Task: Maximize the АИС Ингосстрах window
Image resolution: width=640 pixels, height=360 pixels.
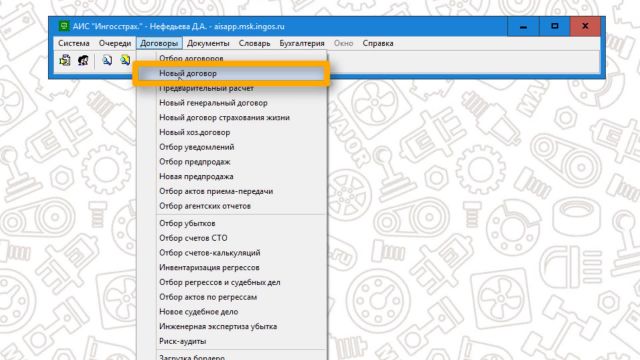Action: tap(554, 27)
